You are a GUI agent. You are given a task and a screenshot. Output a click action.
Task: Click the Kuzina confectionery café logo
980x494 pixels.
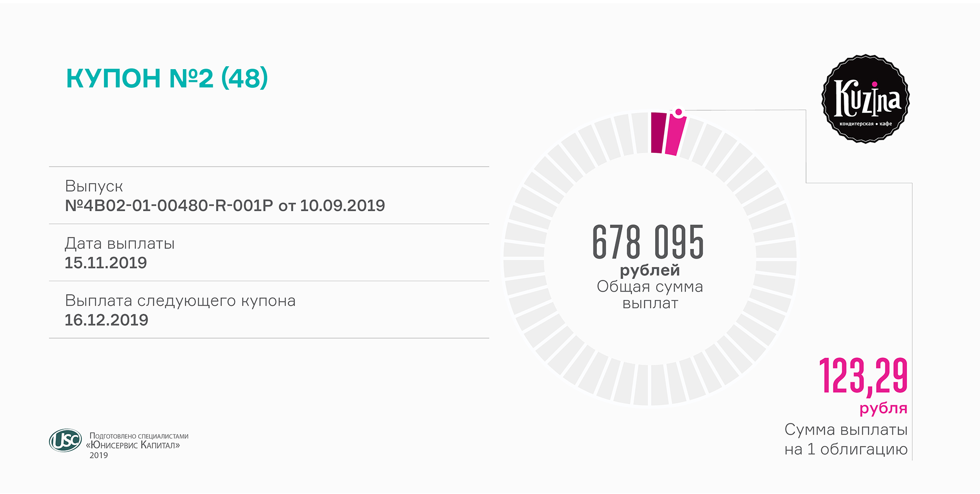pos(865,99)
